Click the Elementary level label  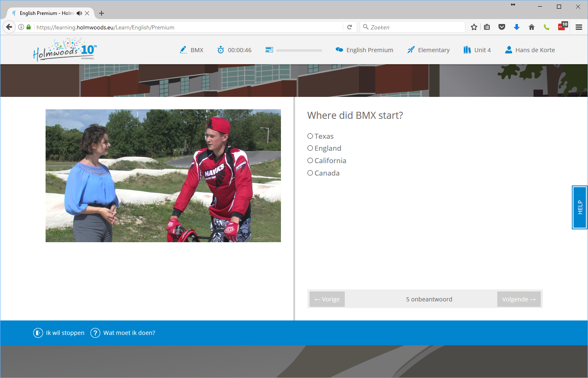coord(434,50)
